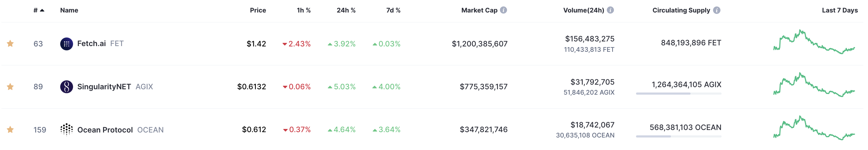Toggle the SingularityNET watchlist star

pyautogui.click(x=10, y=86)
